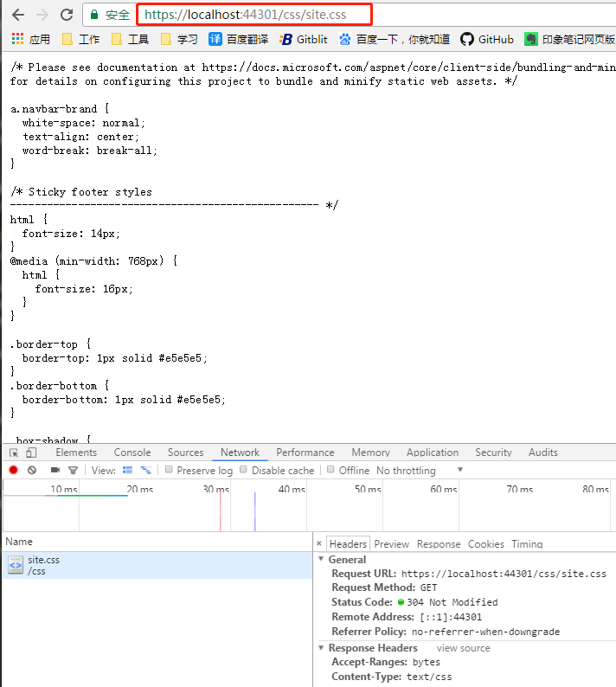Click the Request URL value text

click(504, 574)
